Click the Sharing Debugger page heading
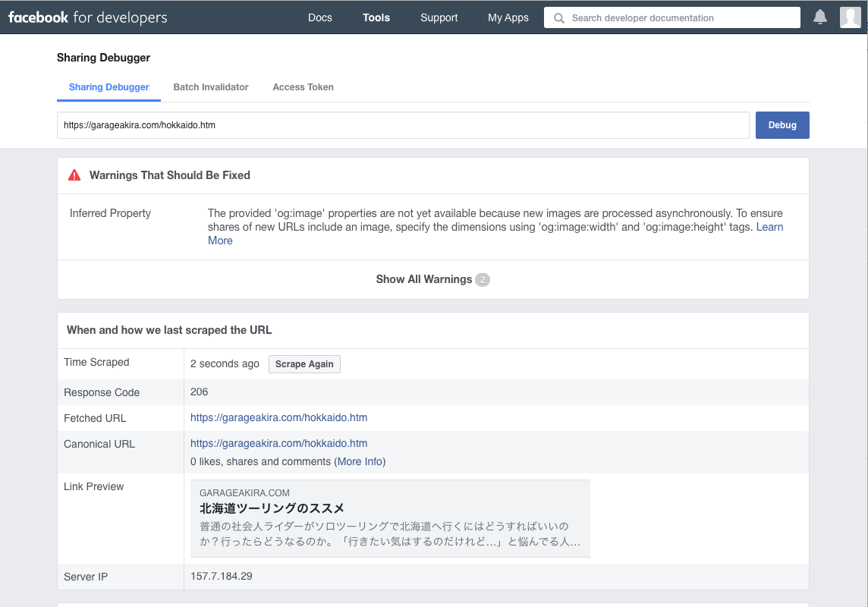The image size is (868, 607). coord(103,58)
